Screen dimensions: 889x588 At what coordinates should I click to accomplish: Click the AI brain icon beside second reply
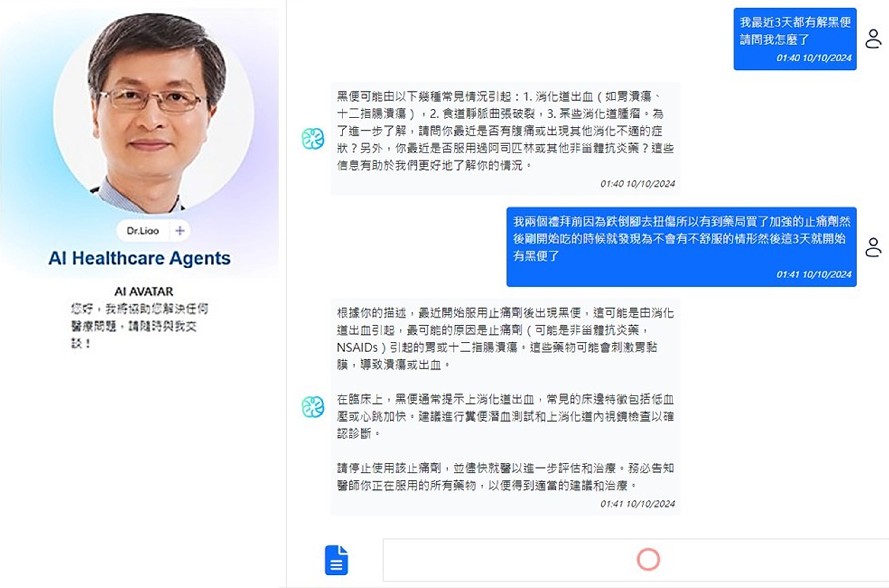313,406
